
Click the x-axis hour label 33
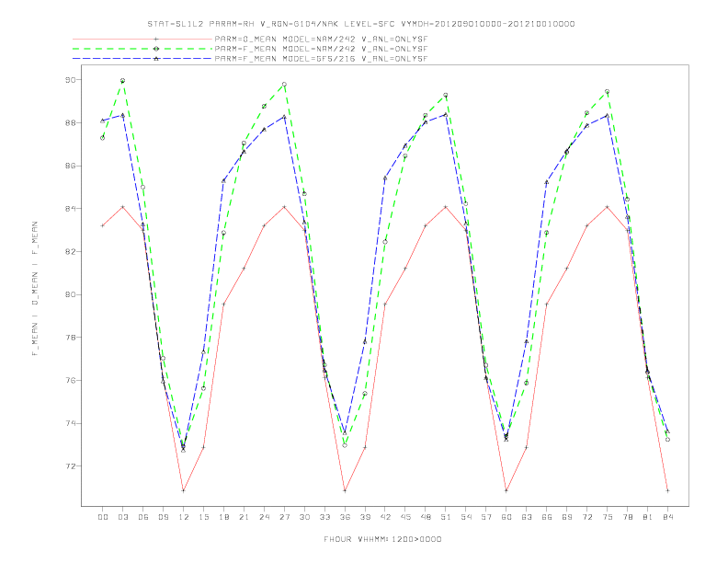point(324,517)
